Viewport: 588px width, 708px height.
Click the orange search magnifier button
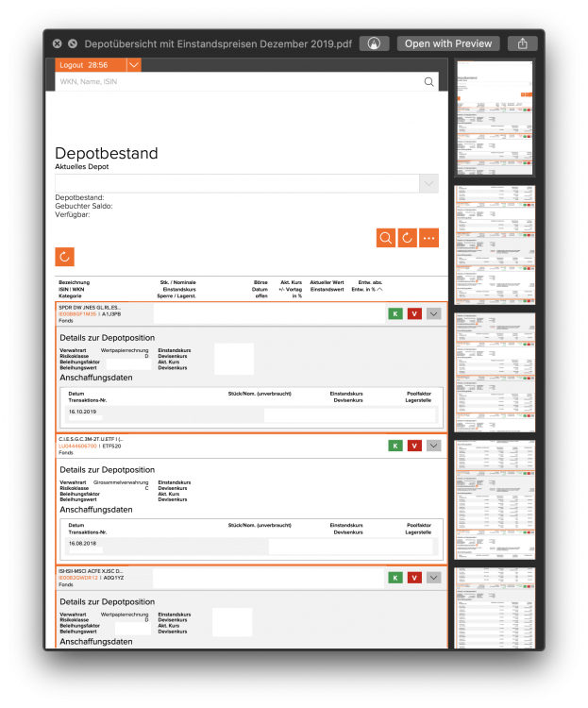click(x=386, y=238)
